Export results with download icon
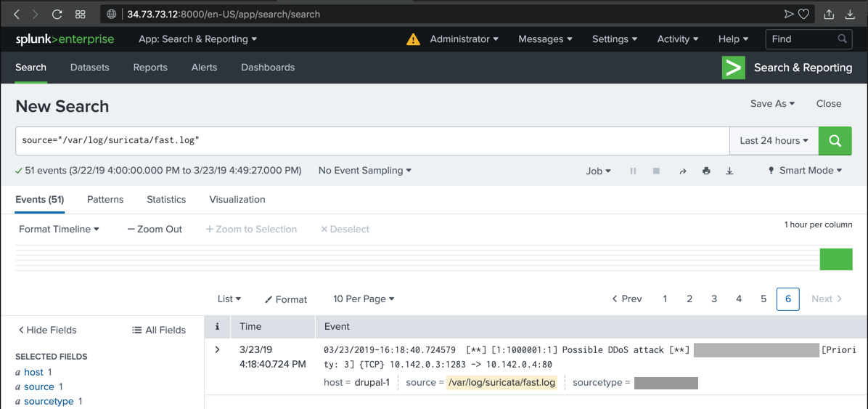This screenshot has width=868, height=409. [729, 171]
